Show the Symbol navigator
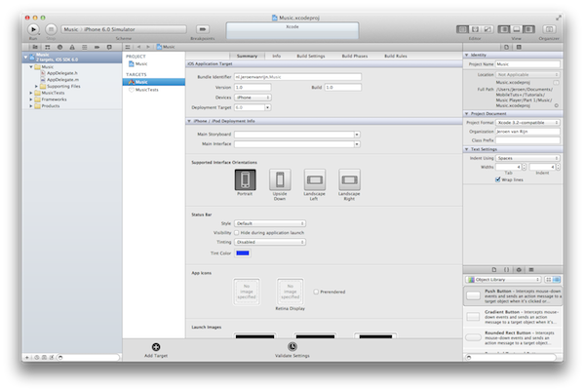585x392 pixels. click(48, 47)
